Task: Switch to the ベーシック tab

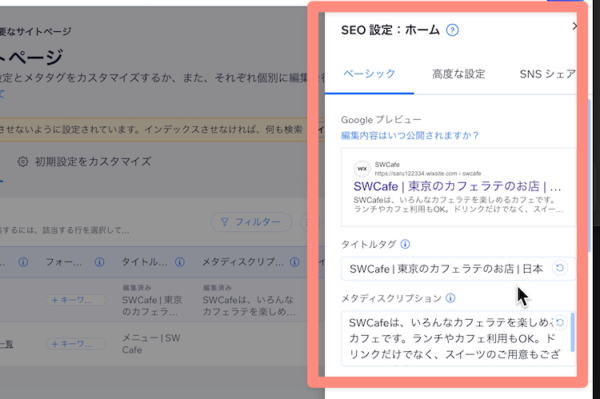Action: point(369,74)
